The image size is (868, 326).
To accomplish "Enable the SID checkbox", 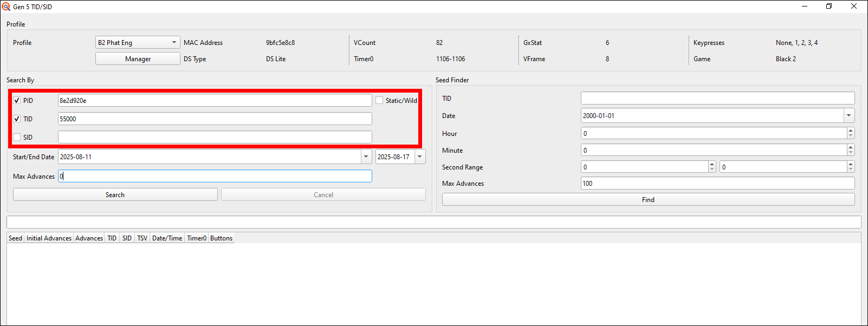I will pyautogui.click(x=17, y=138).
